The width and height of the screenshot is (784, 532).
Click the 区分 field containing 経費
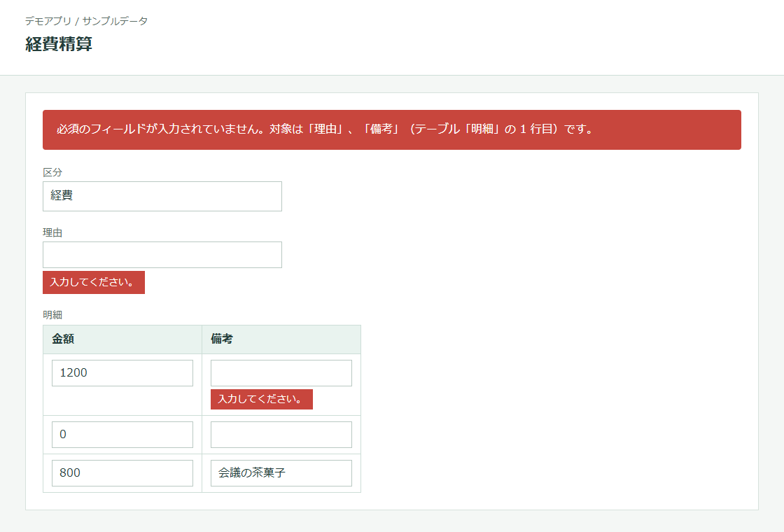pyautogui.click(x=162, y=196)
